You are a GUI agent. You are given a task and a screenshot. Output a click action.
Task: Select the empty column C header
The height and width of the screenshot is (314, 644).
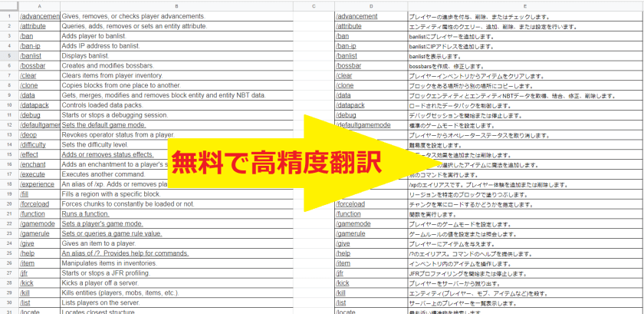314,6
